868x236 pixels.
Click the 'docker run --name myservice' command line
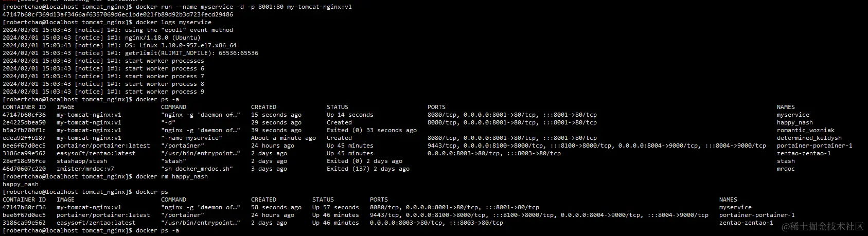pos(177,7)
